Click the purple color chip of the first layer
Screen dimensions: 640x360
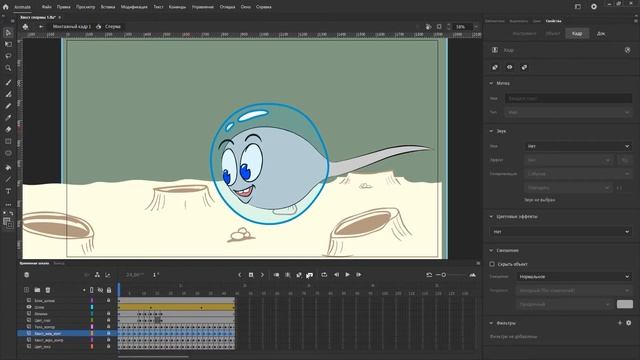(92, 300)
